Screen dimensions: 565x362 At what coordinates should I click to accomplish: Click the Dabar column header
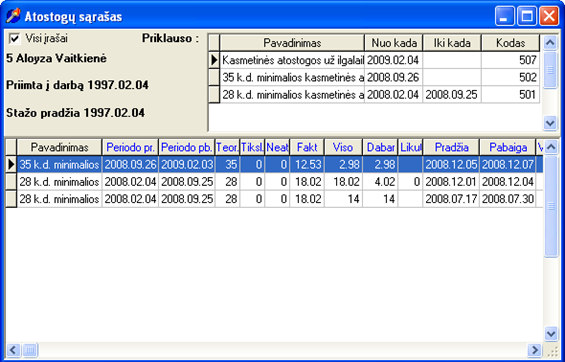pos(380,147)
